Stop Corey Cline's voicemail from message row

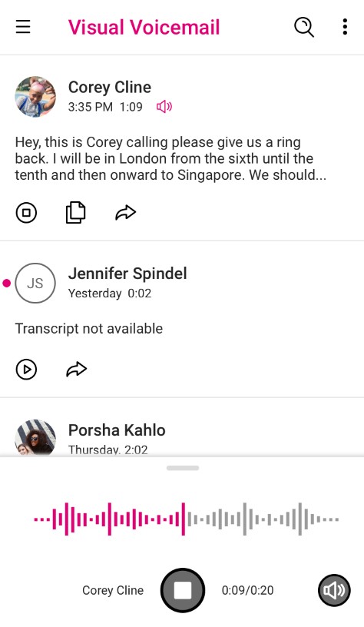pyautogui.click(x=26, y=212)
